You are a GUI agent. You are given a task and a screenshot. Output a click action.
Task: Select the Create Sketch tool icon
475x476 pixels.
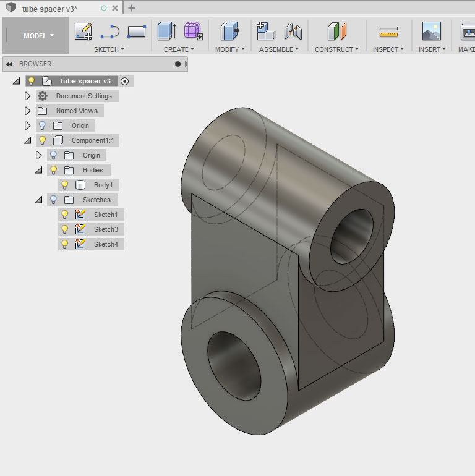tap(83, 31)
